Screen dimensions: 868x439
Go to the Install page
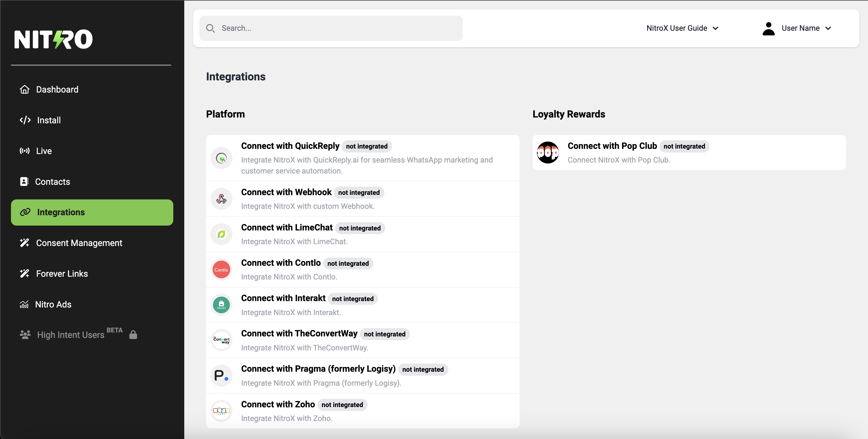(x=92, y=120)
